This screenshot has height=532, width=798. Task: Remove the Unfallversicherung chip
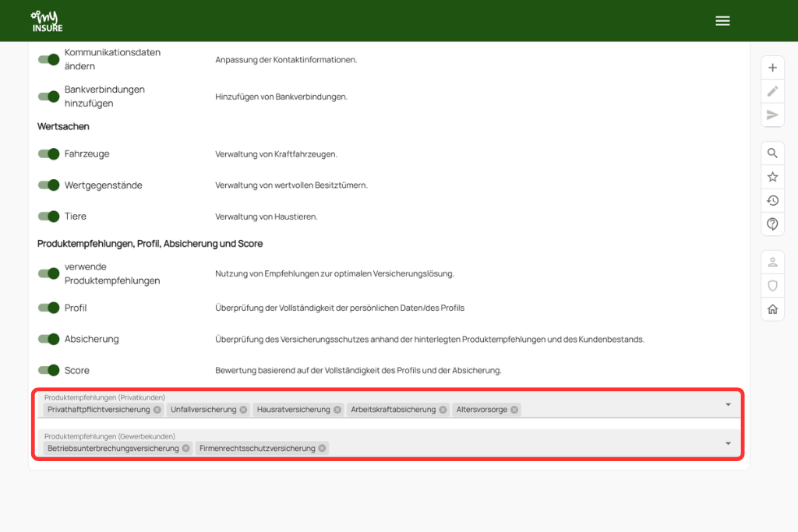pyautogui.click(x=243, y=410)
